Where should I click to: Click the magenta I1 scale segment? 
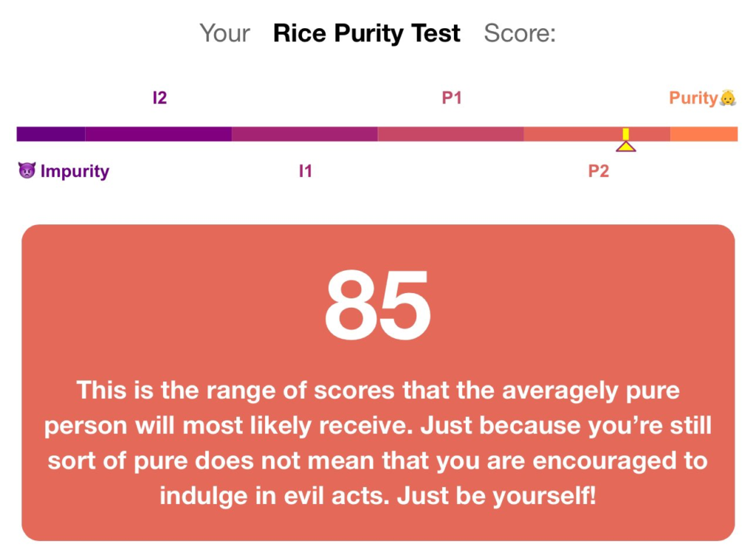tap(305, 134)
